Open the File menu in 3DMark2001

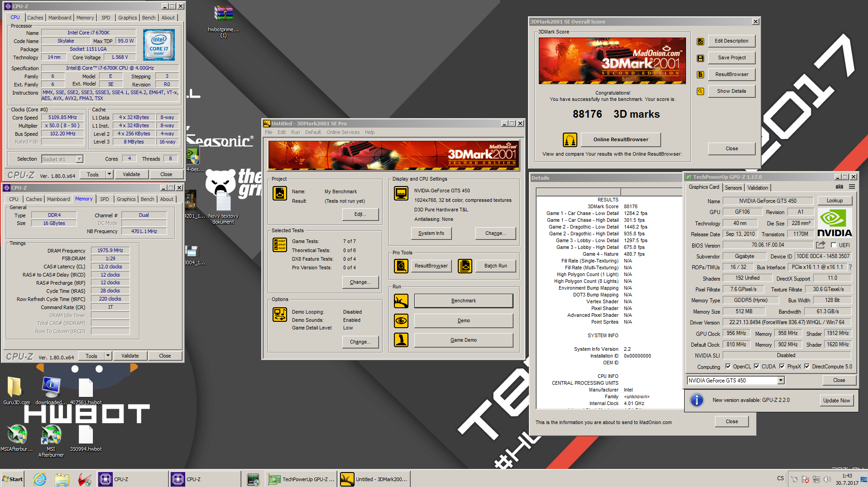coord(269,132)
